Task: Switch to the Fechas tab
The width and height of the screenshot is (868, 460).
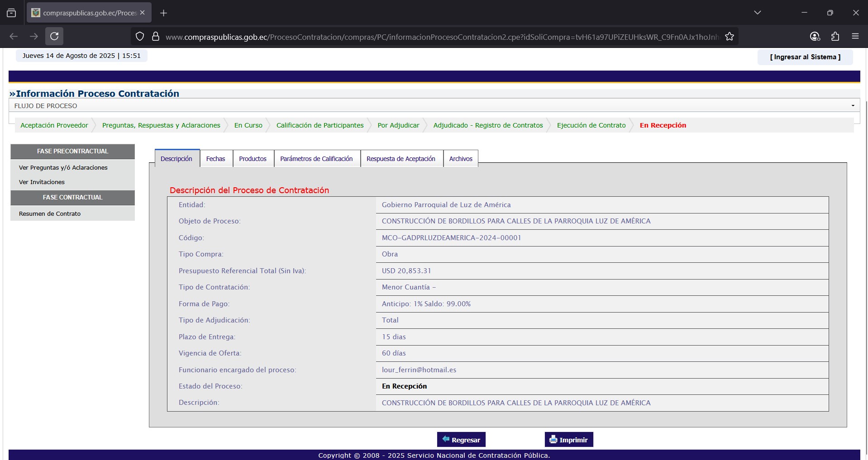Action: (215, 159)
